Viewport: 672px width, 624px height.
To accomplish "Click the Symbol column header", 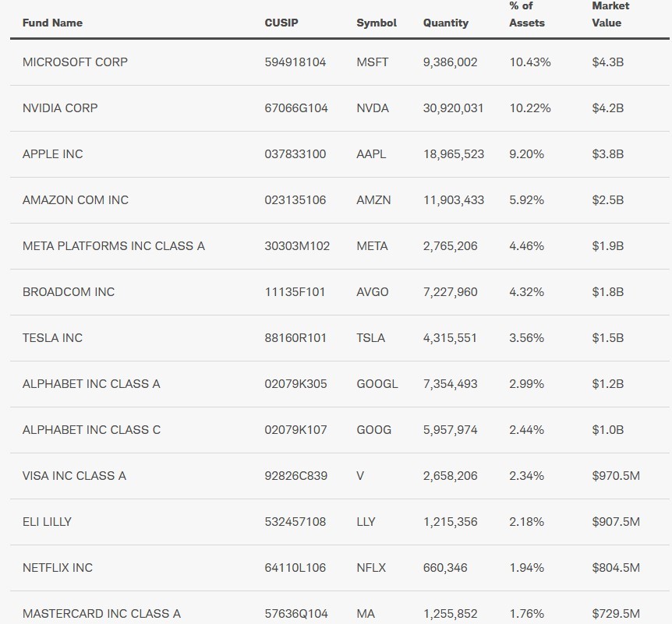I will 377,23.
